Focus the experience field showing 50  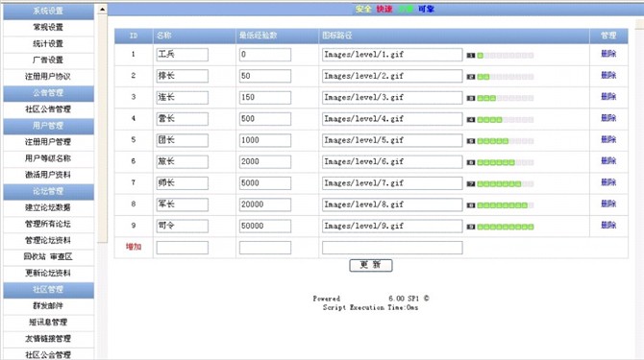click(x=265, y=76)
